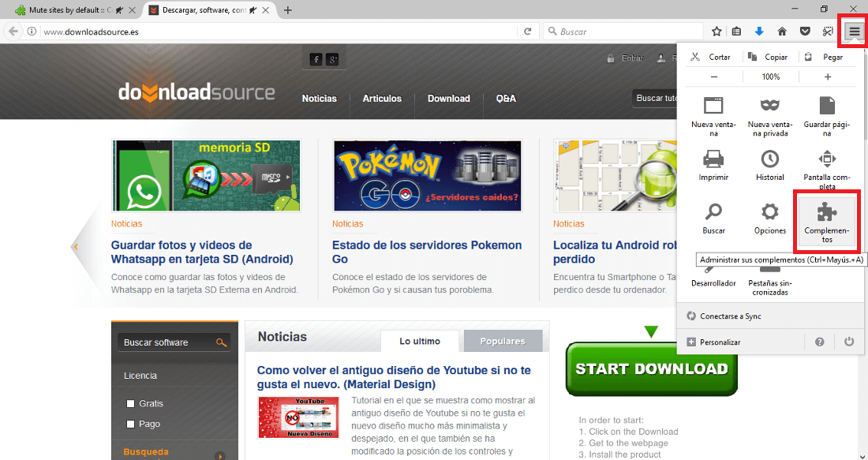Click the YouTube Nuevo Diseño thumbnail
The height and width of the screenshot is (460, 868).
point(298,417)
